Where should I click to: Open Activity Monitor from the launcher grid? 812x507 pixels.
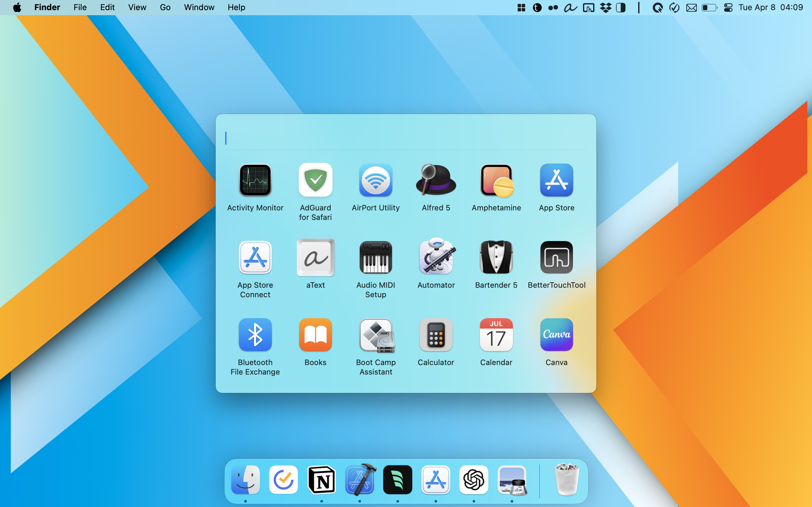(x=255, y=180)
